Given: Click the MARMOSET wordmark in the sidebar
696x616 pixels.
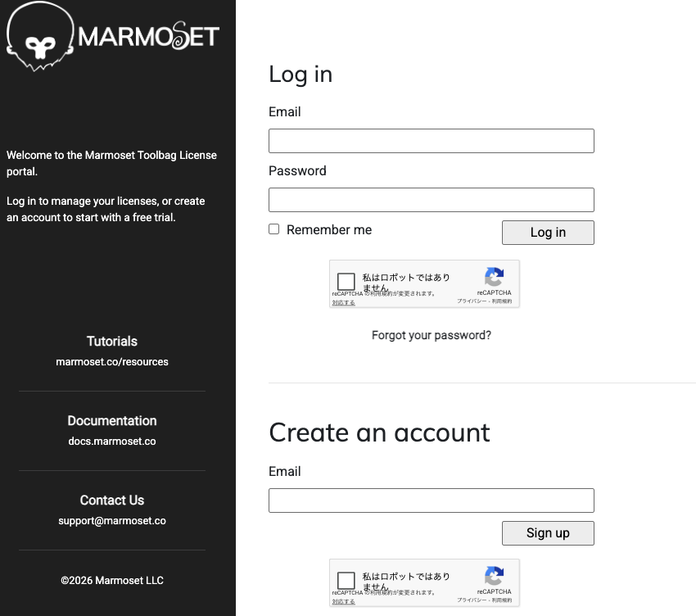Looking at the screenshot, I should [x=149, y=36].
